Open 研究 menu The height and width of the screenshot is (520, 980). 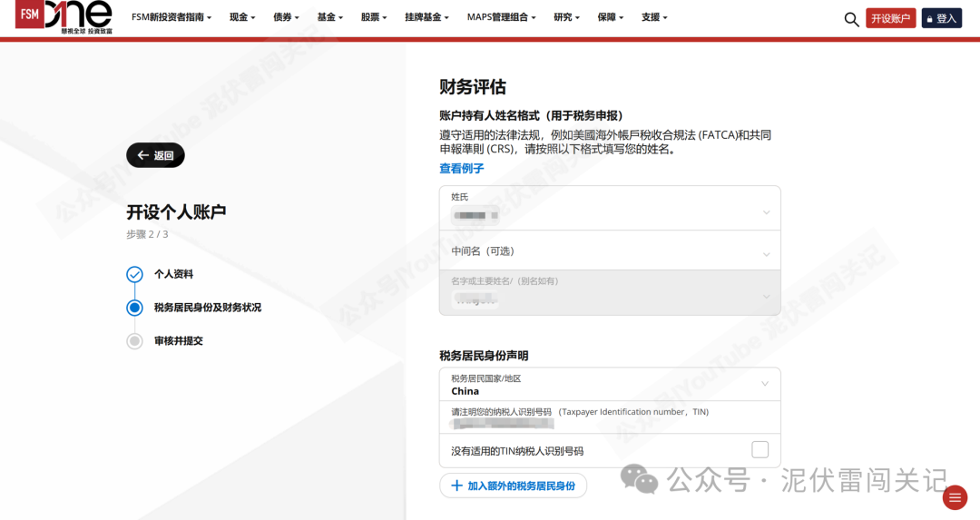pyautogui.click(x=567, y=17)
